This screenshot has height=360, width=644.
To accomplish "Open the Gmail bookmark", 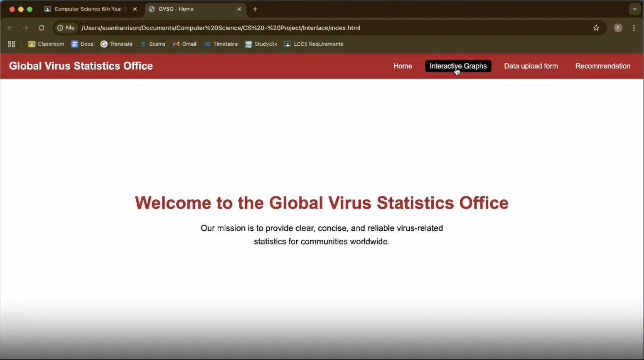I will tap(184, 44).
